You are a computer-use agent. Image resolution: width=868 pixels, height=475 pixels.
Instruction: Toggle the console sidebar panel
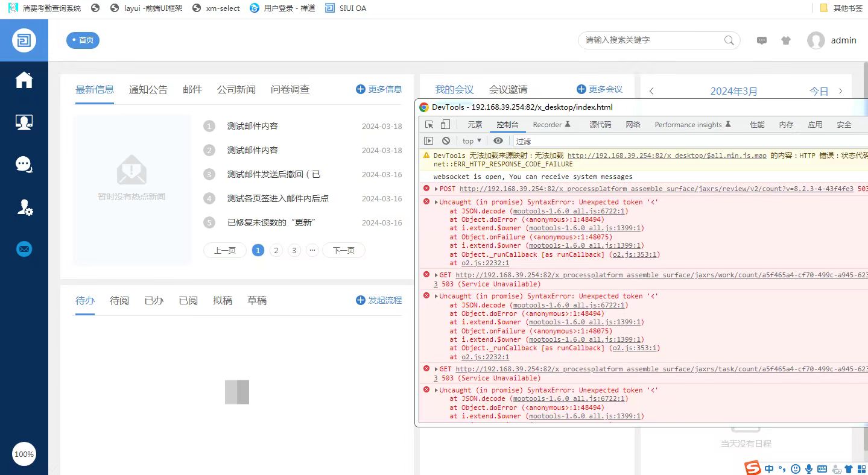[429, 141]
